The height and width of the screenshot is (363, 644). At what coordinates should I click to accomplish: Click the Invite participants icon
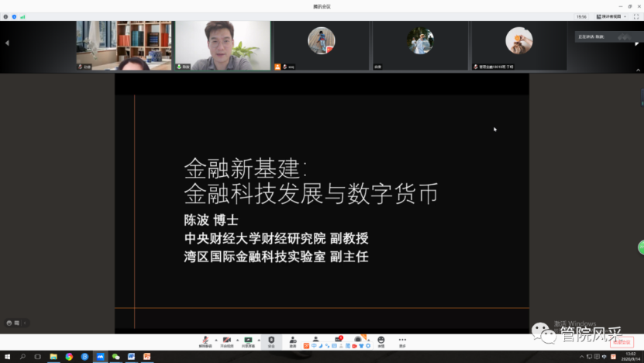[x=293, y=341]
